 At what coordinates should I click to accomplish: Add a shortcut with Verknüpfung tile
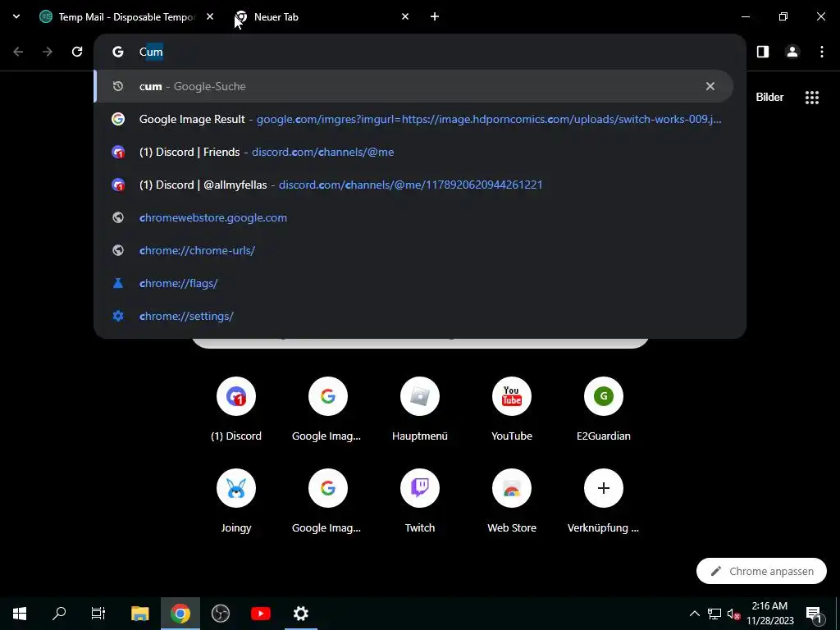click(603, 501)
